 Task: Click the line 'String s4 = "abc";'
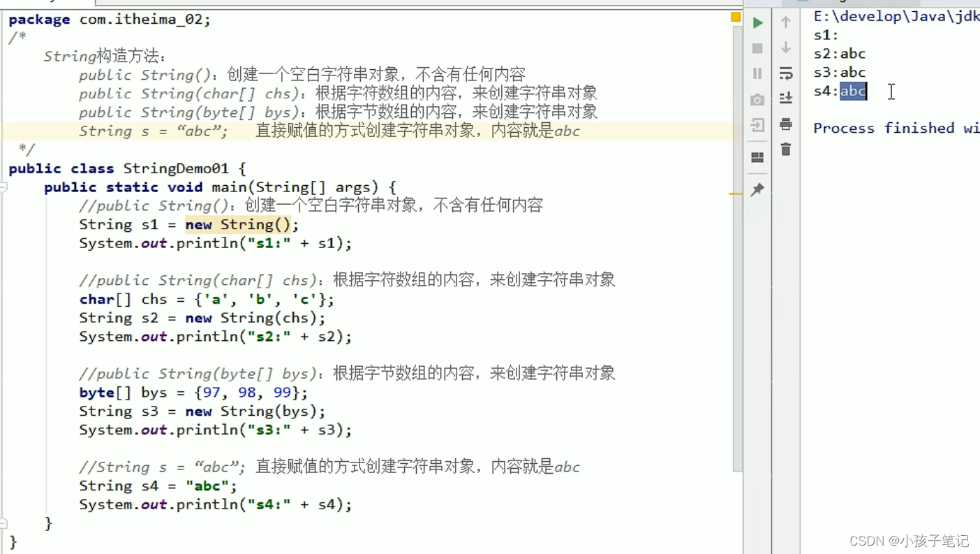158,486
